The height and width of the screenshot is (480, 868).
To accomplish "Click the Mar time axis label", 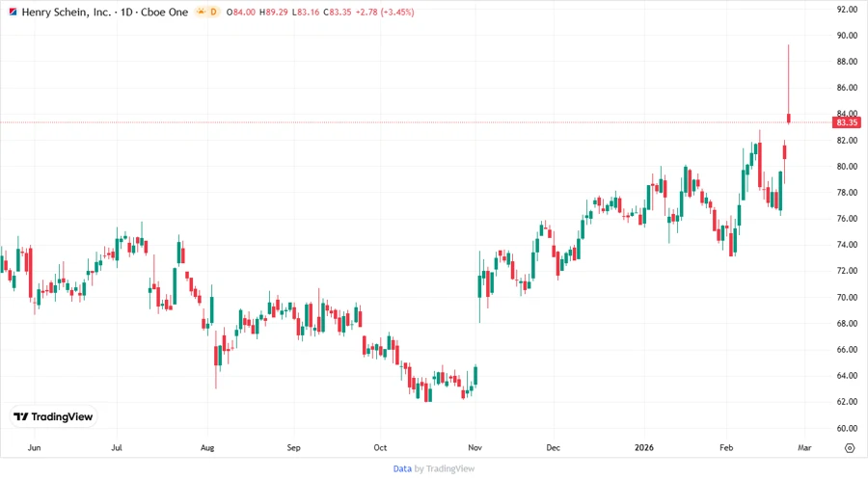I will pyautogui.click(x=804, y=447).
